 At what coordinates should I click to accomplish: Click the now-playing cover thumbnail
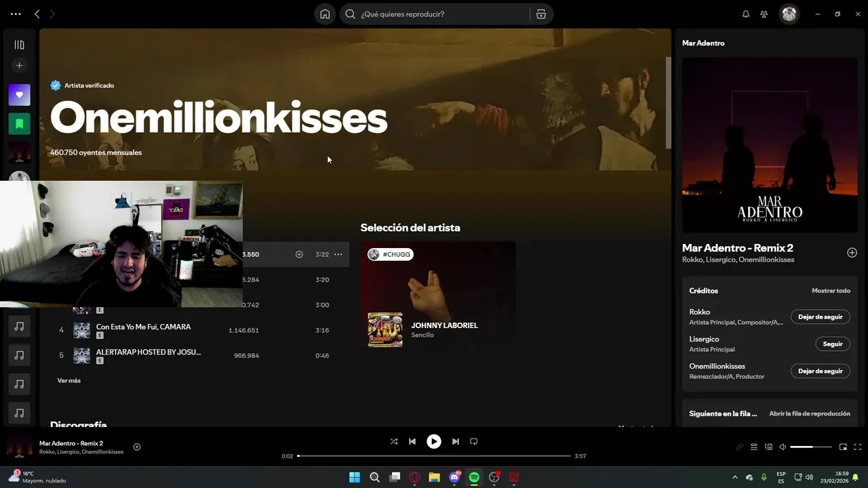[19, 447]
